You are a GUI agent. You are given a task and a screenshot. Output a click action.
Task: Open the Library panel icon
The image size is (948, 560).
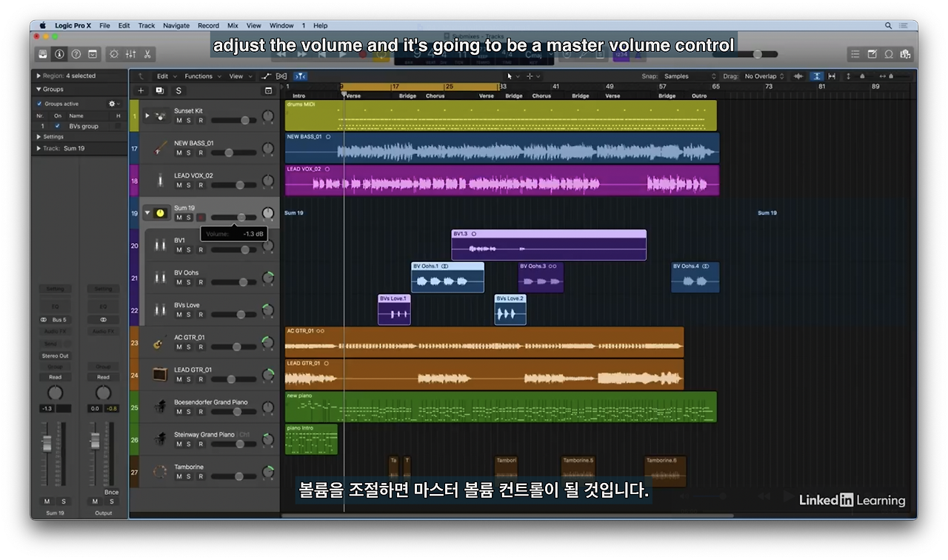coord(43,54)
